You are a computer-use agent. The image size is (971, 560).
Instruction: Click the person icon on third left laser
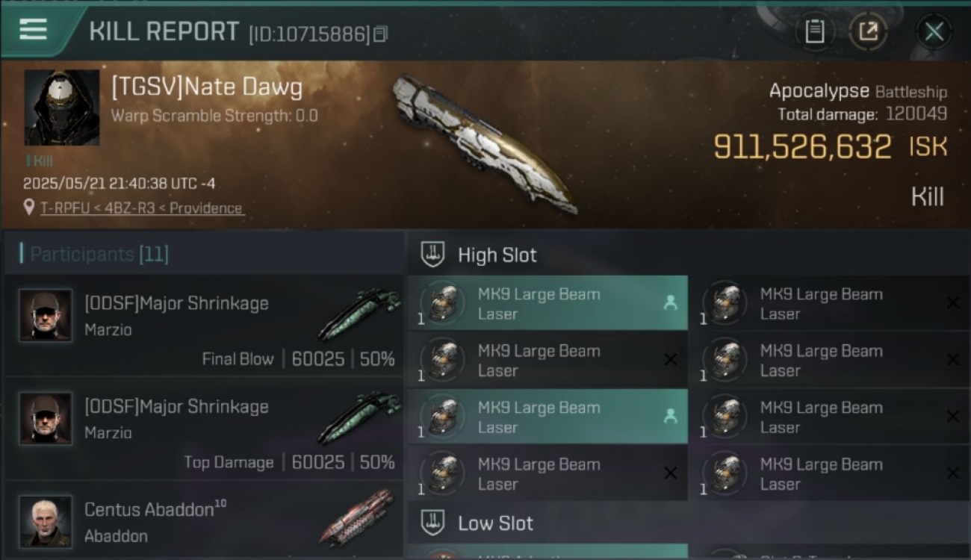[671, 417]
